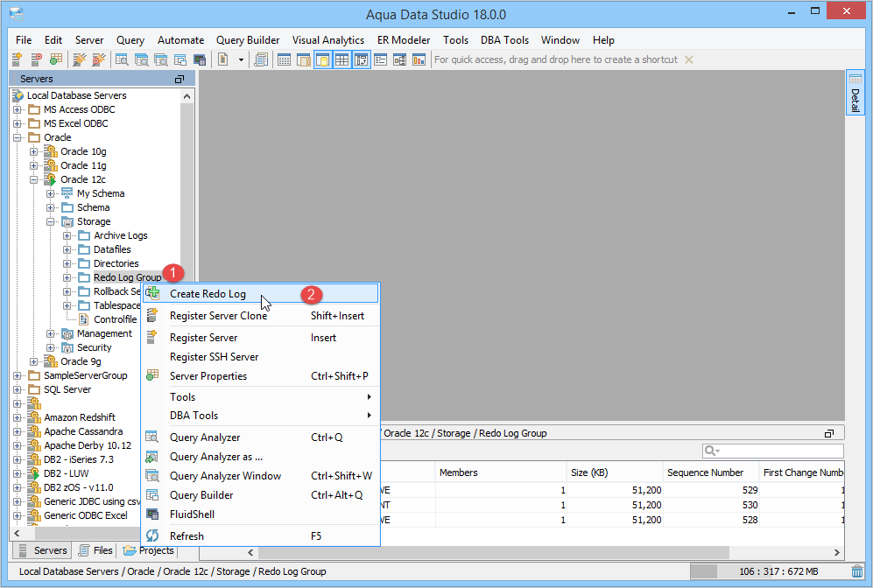Expand the Archive Logs folder
Viewport: 873px width, 588px height.
67,235
